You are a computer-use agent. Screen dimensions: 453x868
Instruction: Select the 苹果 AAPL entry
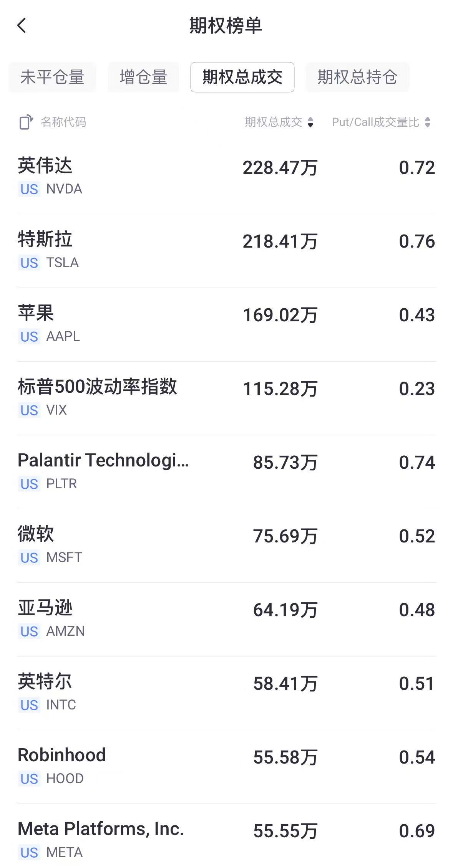[226, 324]
